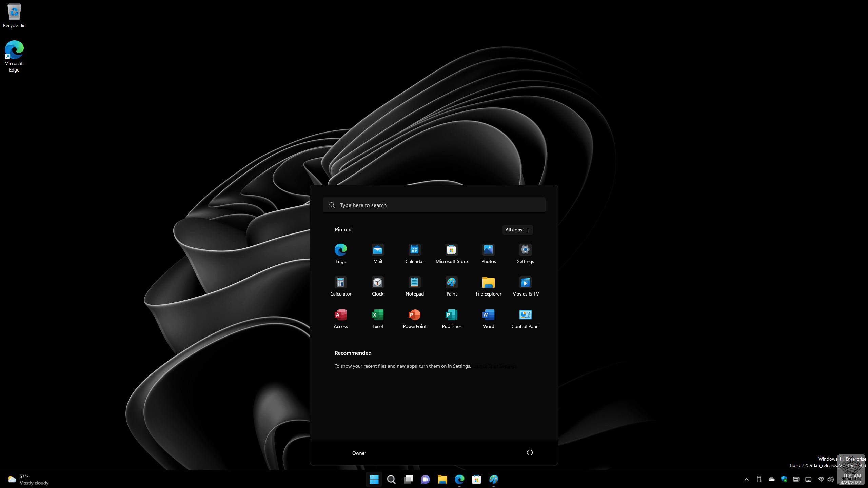Click the safely remove hardware tray icon
Image resolution: width=868 pixels, height=488 pixels.
[759, 479]
